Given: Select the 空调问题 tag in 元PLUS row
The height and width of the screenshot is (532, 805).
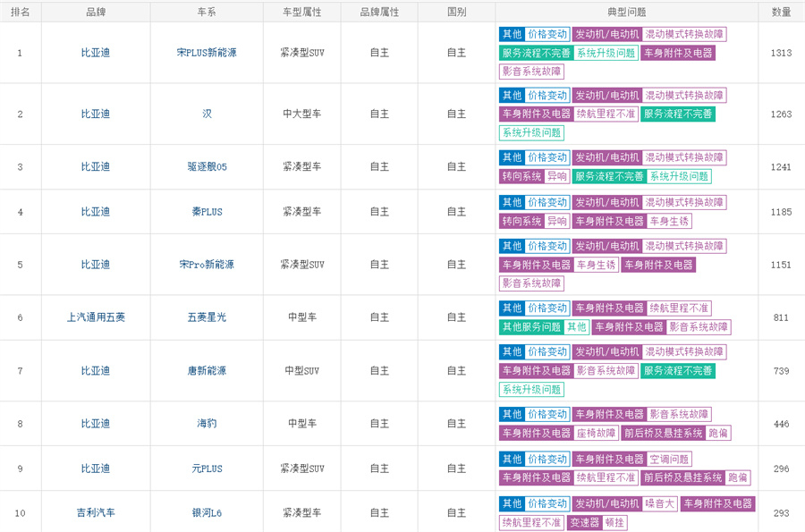Looking at the screenshot, I should (669, 459).
